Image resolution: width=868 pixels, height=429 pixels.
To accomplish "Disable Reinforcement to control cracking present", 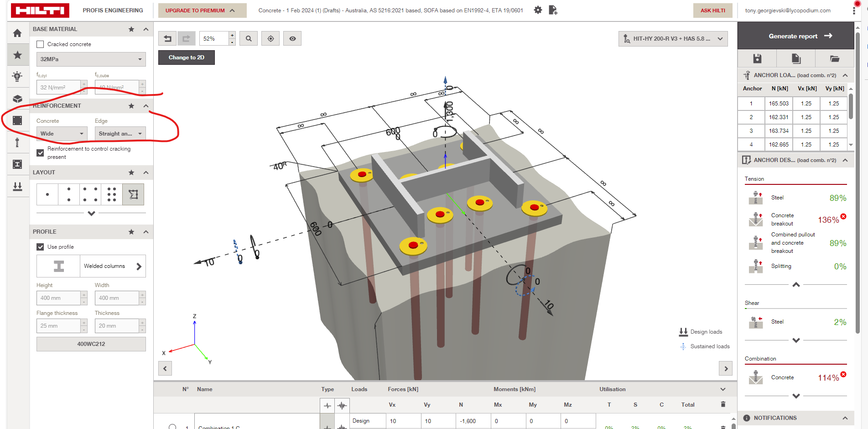I will (x=40, y=153).
